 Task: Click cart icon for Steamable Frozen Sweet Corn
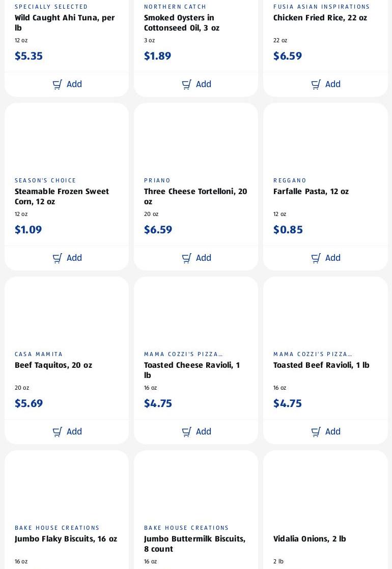click(x=58, y=258)
